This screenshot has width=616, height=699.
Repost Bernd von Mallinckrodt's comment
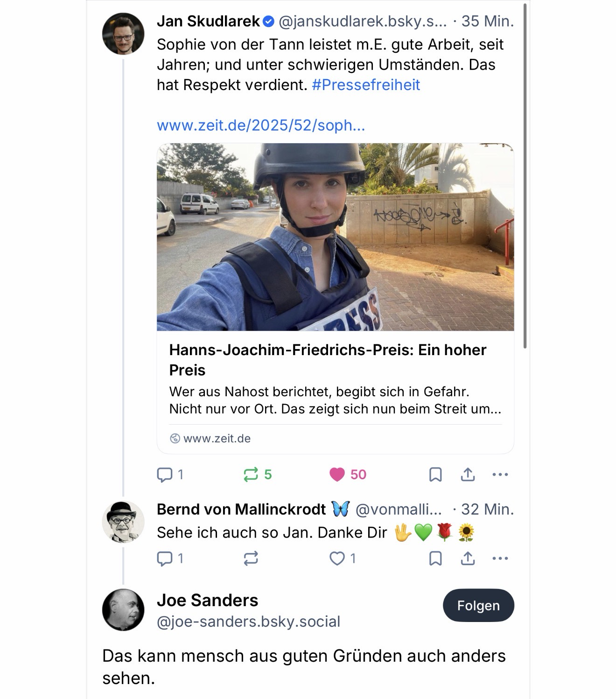pyautogui.click(x=251, y=558)
